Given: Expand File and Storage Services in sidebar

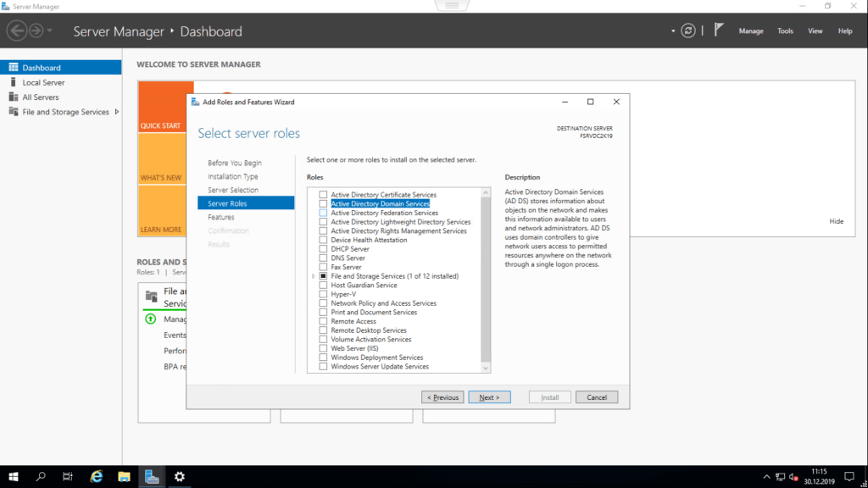Looking at the screenshot, I should [117, 112].
